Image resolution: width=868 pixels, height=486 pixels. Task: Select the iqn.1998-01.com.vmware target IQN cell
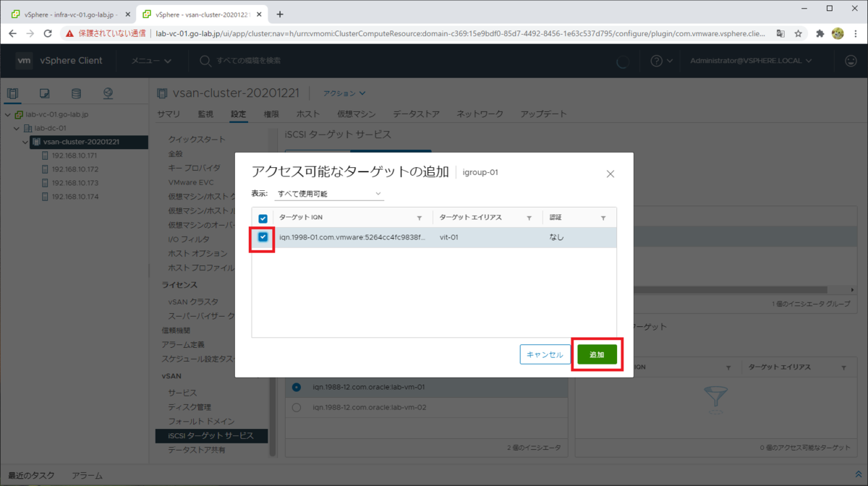pyautogui.click(x=353, y=237)
